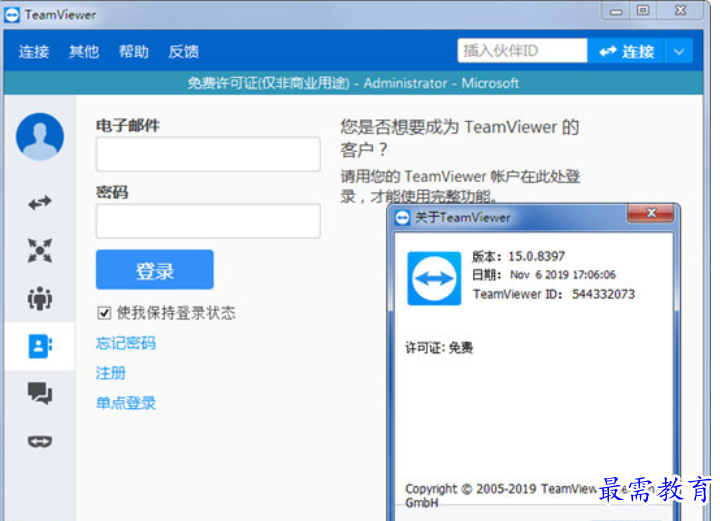Screen dimensions: 720x521
Task: Close the 关于TeamViewer dialog
Action: point(651,213)
